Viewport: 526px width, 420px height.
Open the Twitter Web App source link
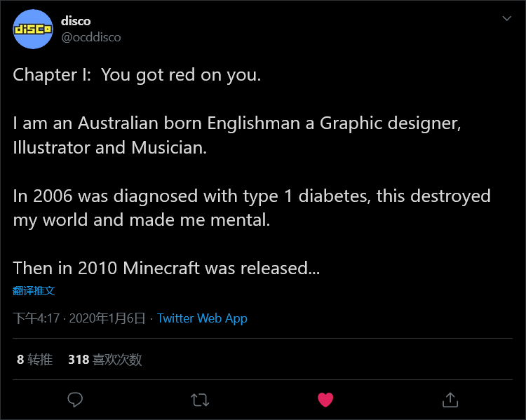(x=202, y=318)
